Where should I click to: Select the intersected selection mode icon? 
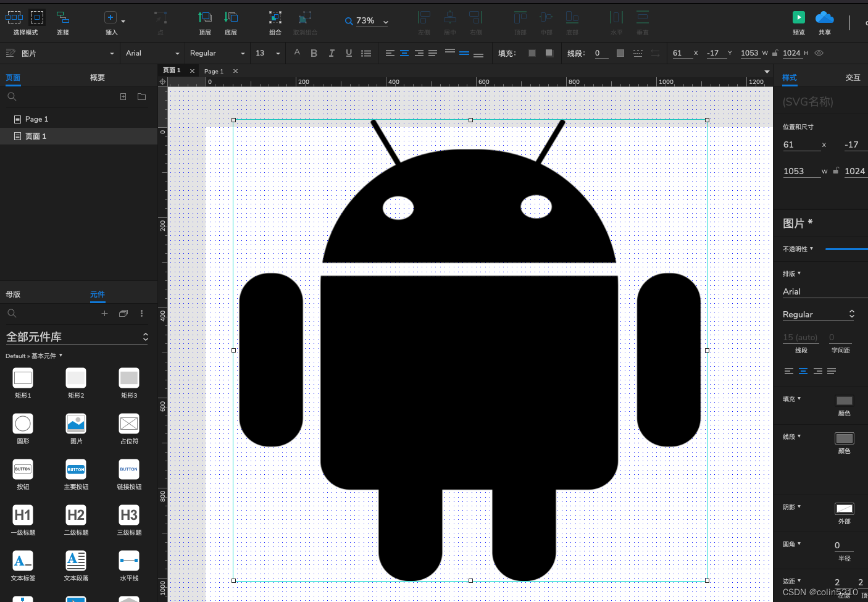(x=14, y=17)
